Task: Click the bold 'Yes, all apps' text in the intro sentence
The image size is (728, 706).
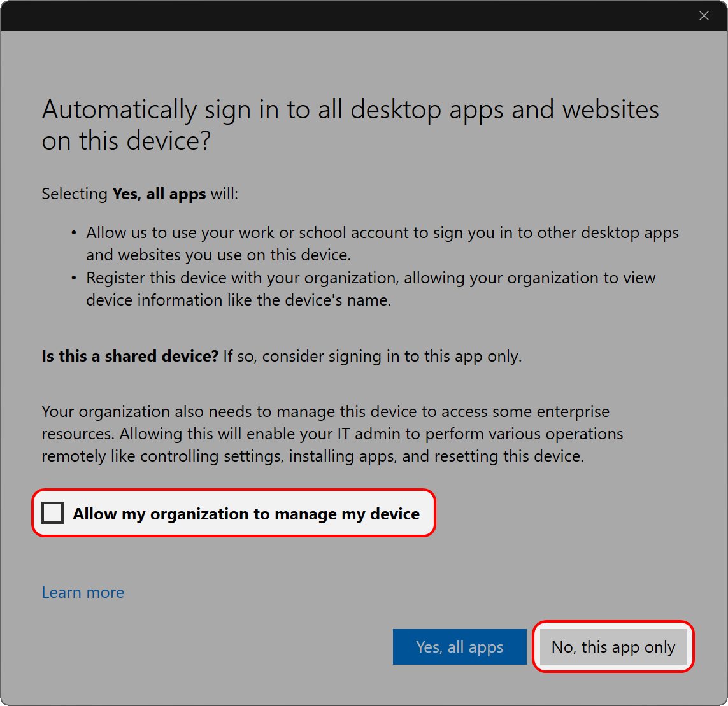Action: click(x=159, y=194)
